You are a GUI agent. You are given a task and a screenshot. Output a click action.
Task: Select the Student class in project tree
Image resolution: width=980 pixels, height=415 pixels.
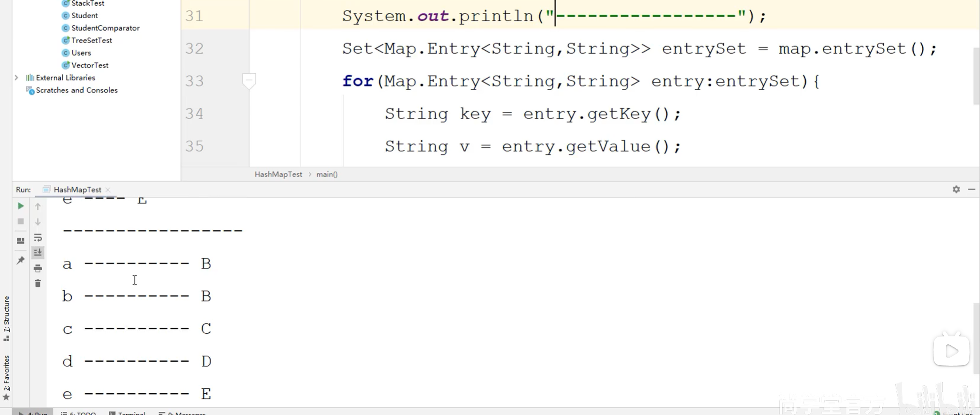84,15
